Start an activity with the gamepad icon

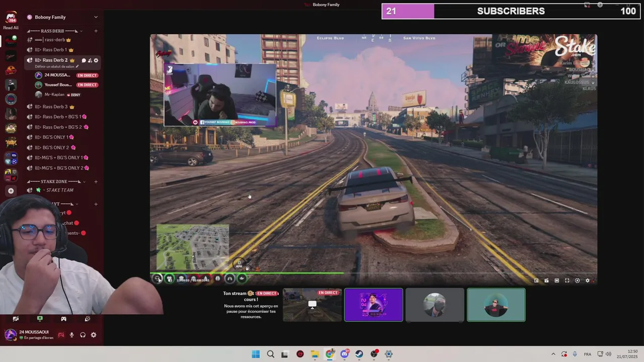pos(63,319)
